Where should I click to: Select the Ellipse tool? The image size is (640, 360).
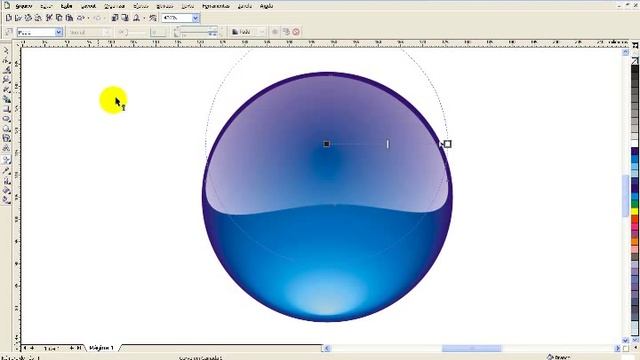click(6, 119)
